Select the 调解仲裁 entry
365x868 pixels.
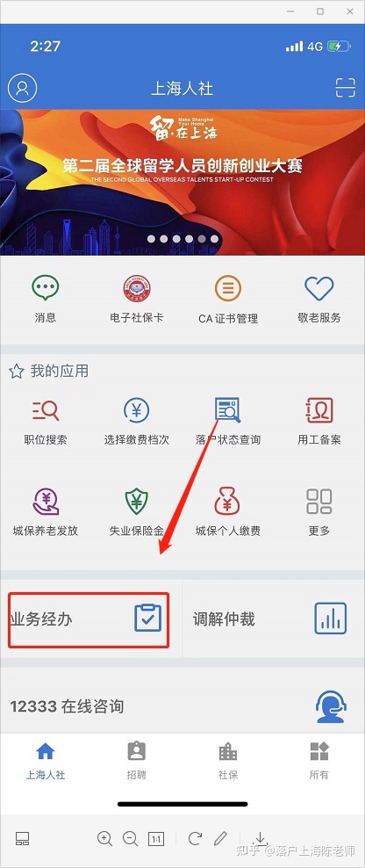pyautogui.click(x=273, y=618)
